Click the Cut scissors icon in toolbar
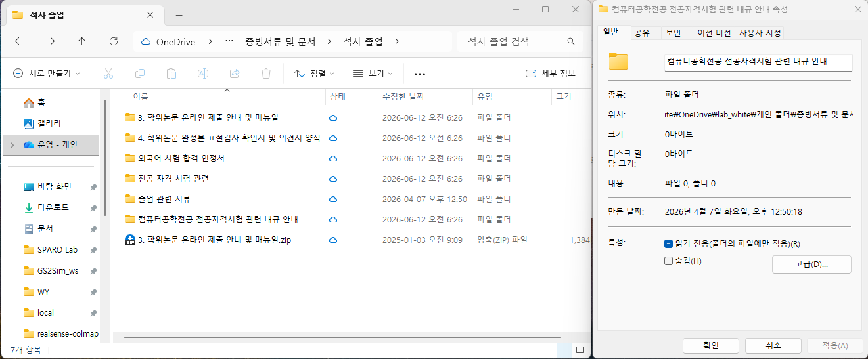868x359 pixels. point(108,74)
